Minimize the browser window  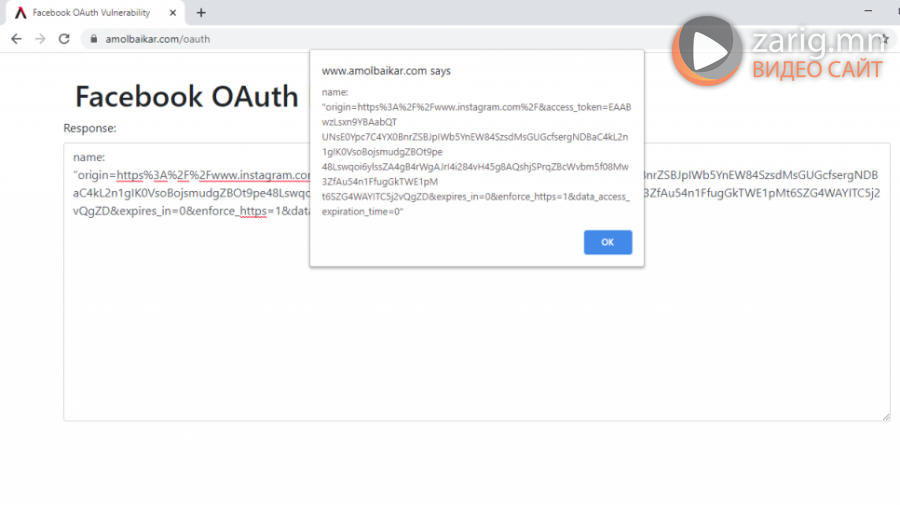coord(868,11)
